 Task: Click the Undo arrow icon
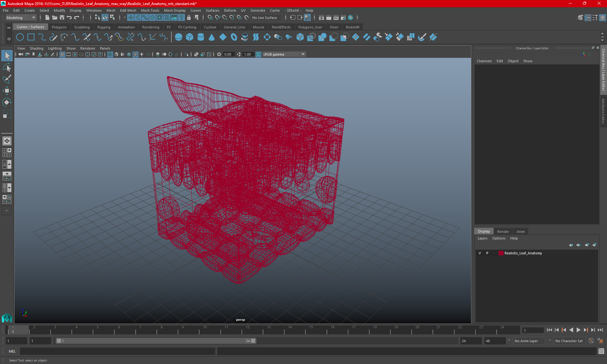pos(69,18)
